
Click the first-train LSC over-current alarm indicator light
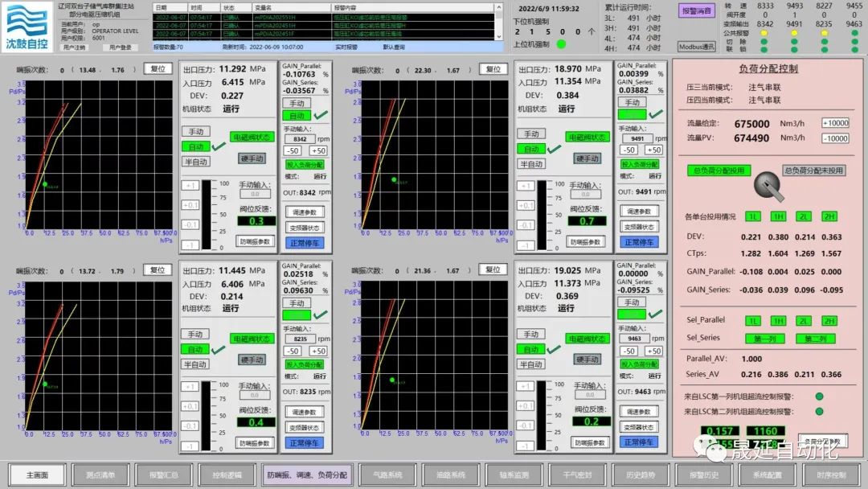click(x=819, y=396)
